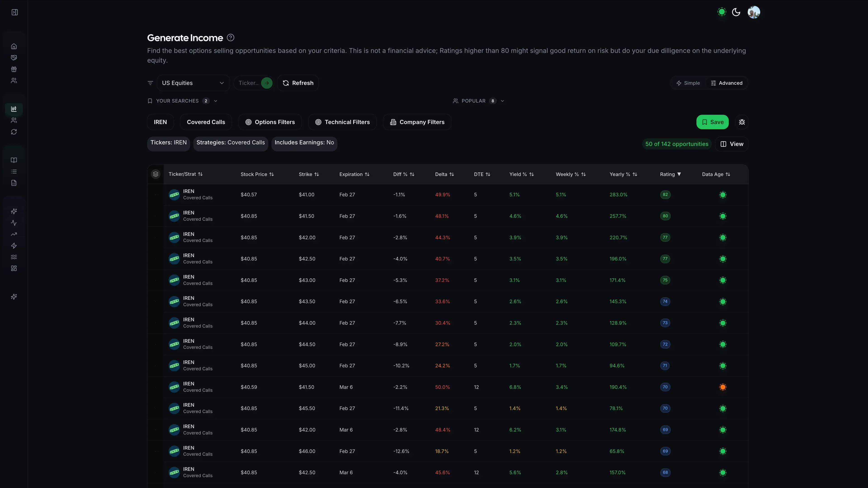868x488 pixels.
Task: Sort by Ticker/Strat column
Action: [186, 174]
